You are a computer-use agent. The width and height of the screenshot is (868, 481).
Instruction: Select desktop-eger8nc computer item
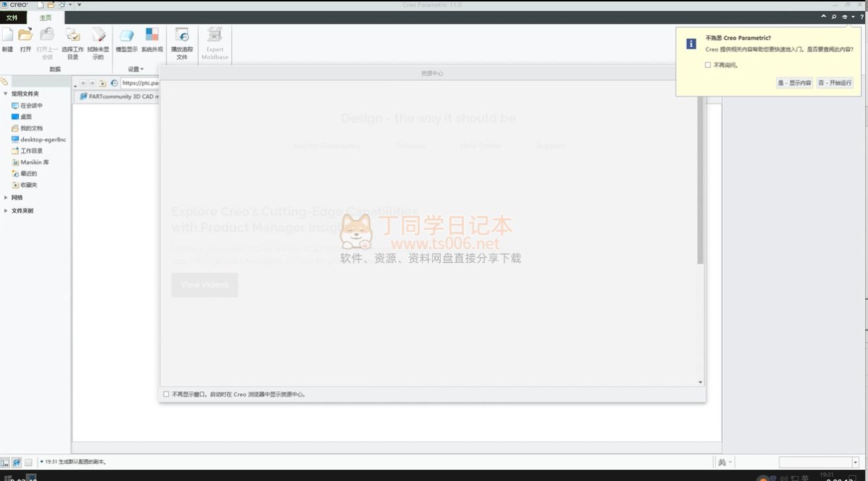point(39,140)
